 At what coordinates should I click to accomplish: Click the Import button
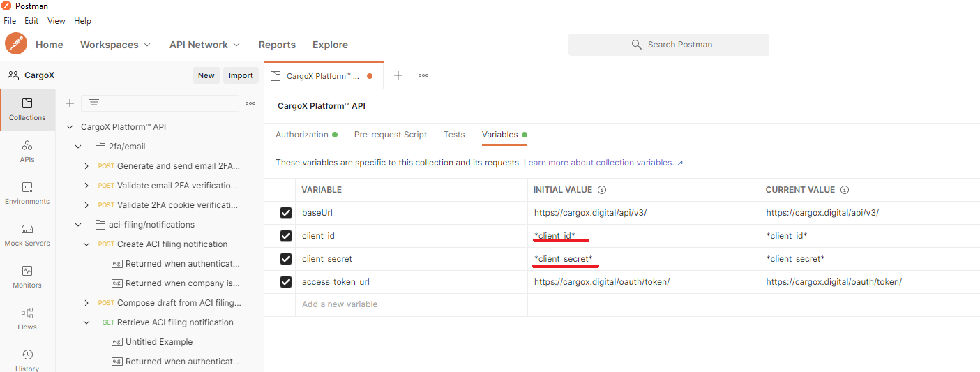241,75
